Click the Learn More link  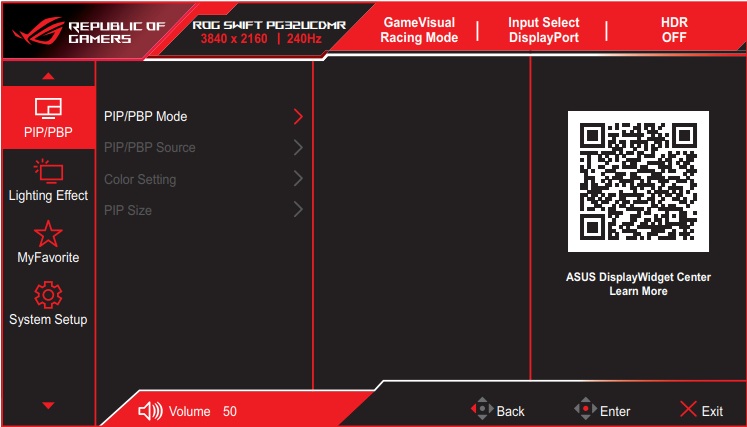click(x=638, y=292)
